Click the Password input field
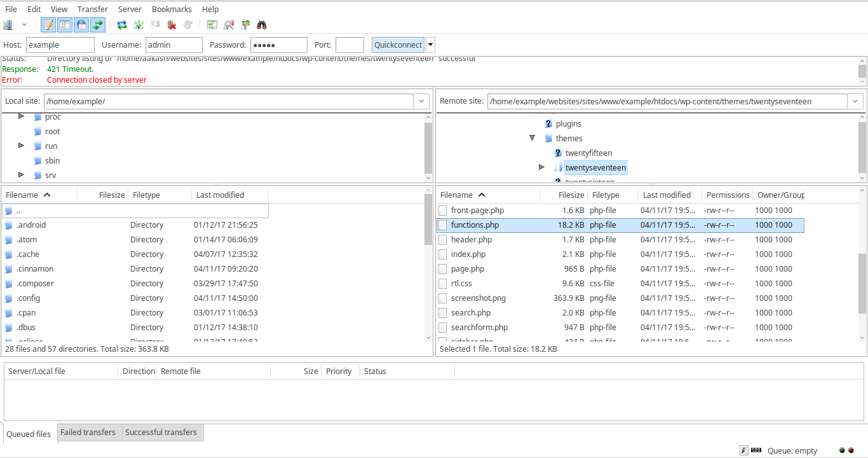The image size is (868, 458). point(278,45)
